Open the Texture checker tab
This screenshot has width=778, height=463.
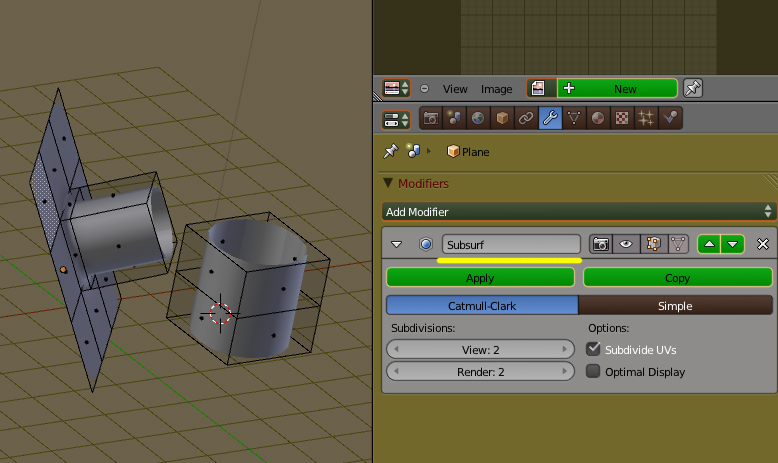point(622,118)
